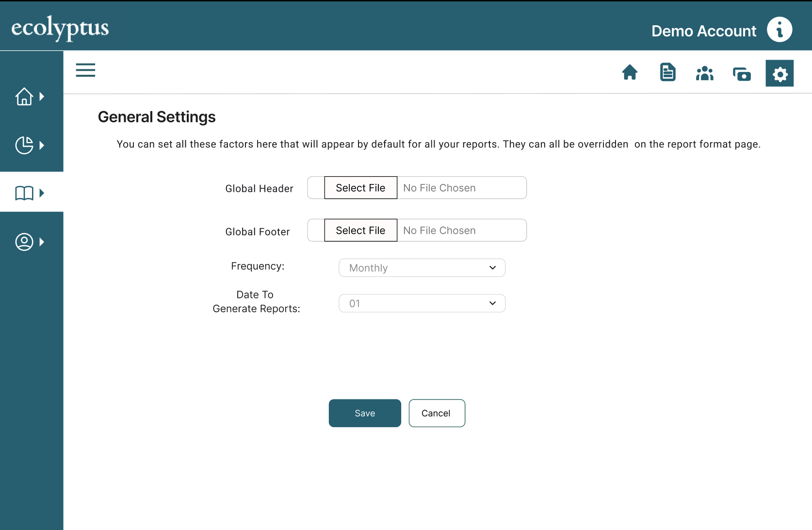Save the general settings

(364, 413)
